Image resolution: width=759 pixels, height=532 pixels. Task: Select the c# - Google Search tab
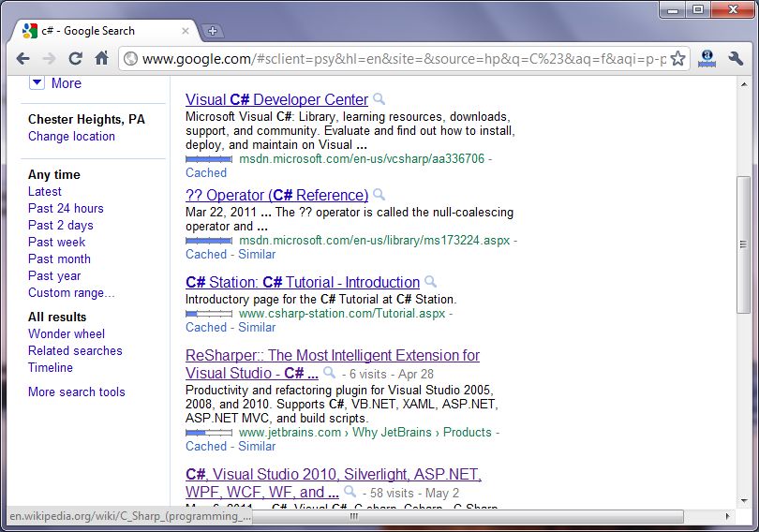(103, 31)
